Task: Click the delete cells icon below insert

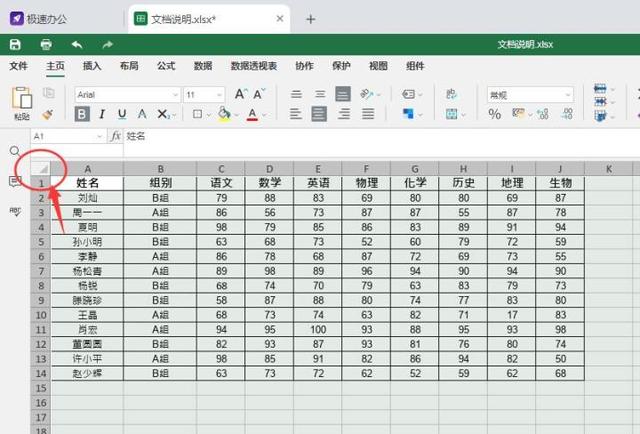Action: coord(600,102)
